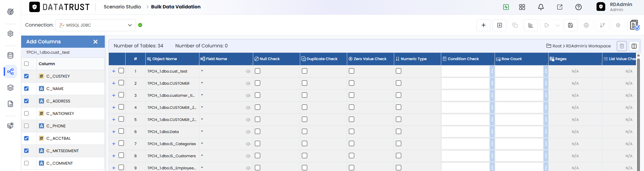Click the Field Name column header
Viewport: 644px width, 171px height.
pos(226,59)
